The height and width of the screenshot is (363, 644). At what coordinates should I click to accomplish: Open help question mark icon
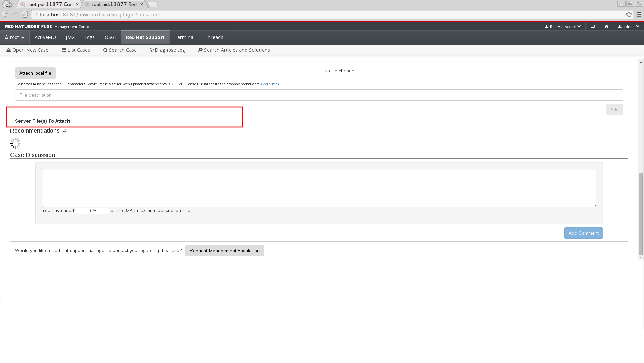click(606, 27)
